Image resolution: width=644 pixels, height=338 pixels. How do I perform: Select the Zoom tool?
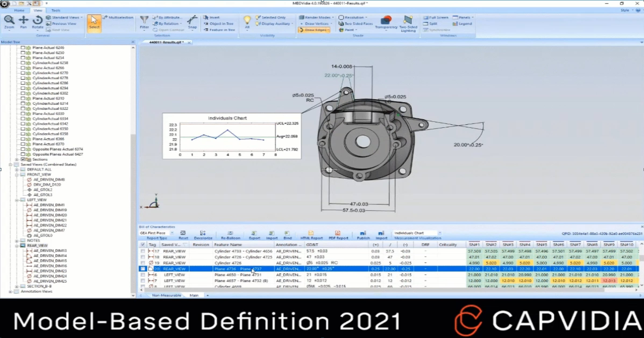pyautogui.click(x=9, y=23)
